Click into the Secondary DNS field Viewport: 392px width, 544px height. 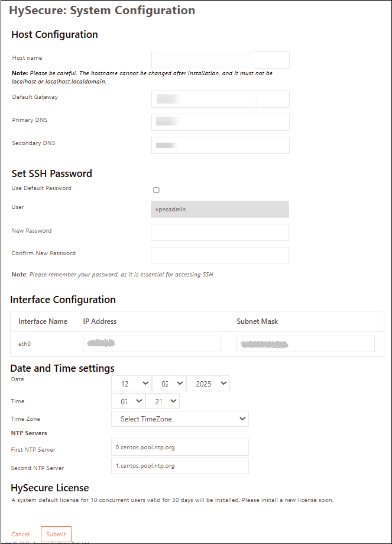coord(220,145)
